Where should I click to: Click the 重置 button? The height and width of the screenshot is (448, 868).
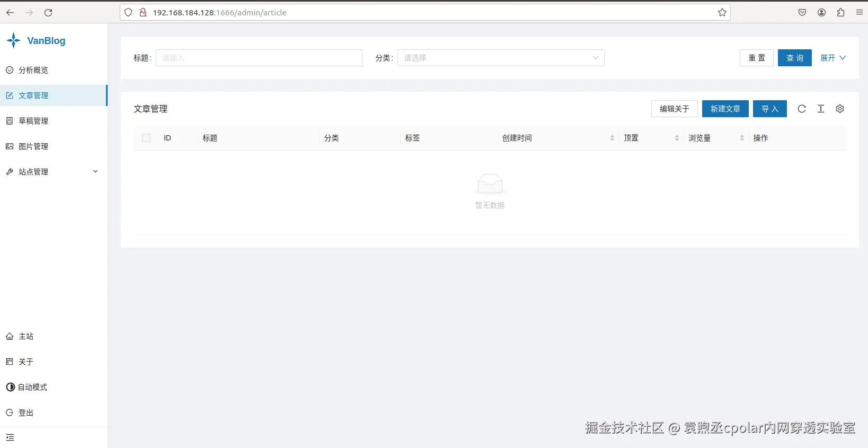tap(757, 58)
